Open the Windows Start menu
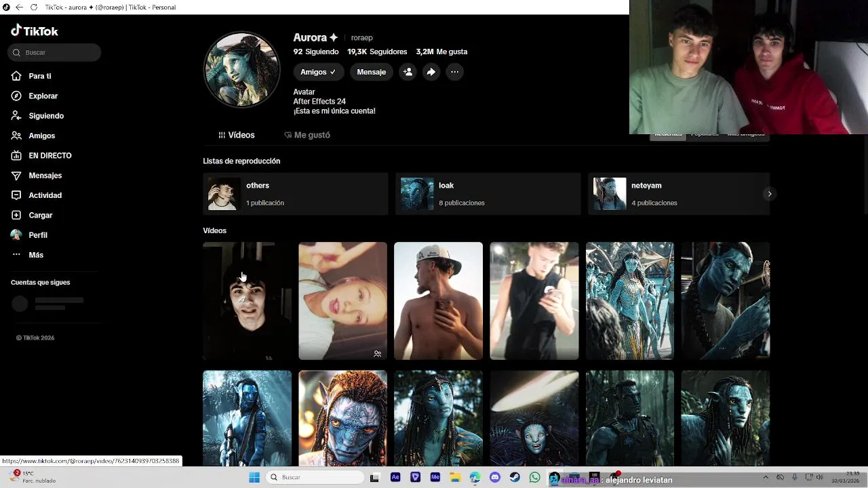Screen dimensions: 868x488 click(x=254, y=477)
